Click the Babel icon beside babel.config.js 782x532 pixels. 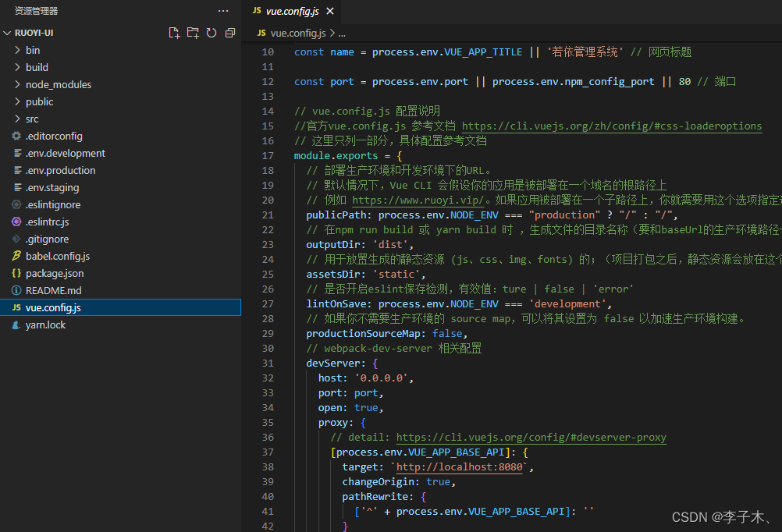[x=16, y=256]
